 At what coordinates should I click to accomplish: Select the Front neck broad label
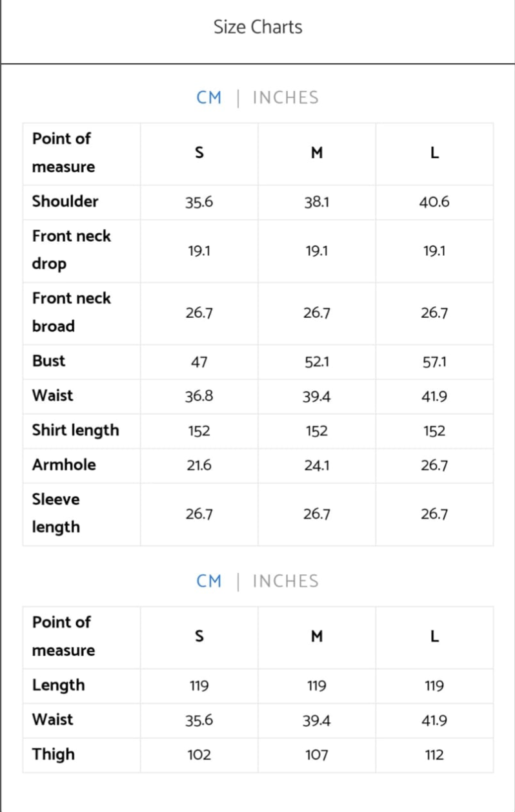(71, 312)
